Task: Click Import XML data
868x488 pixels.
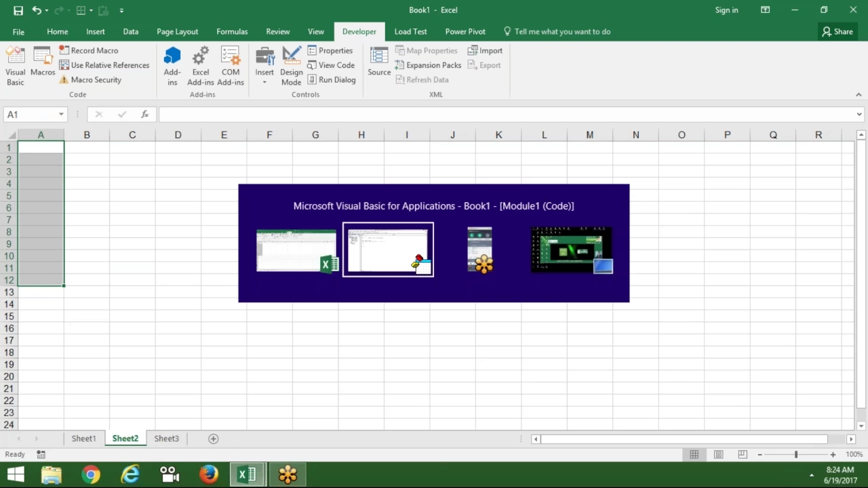Action: 485,50
